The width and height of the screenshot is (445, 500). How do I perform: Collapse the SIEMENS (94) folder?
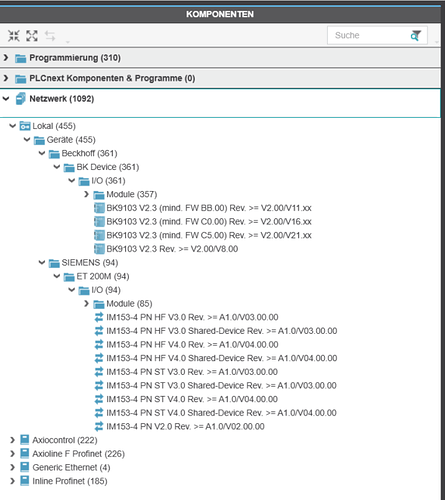coord(42,263)
